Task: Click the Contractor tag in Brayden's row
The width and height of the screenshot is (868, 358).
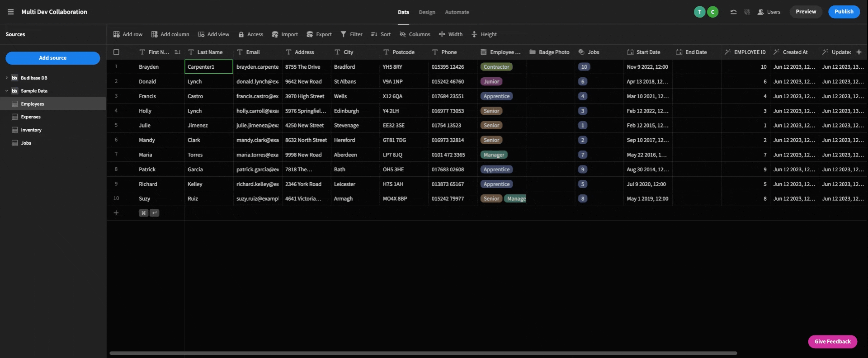Action: tap(496, 67)
